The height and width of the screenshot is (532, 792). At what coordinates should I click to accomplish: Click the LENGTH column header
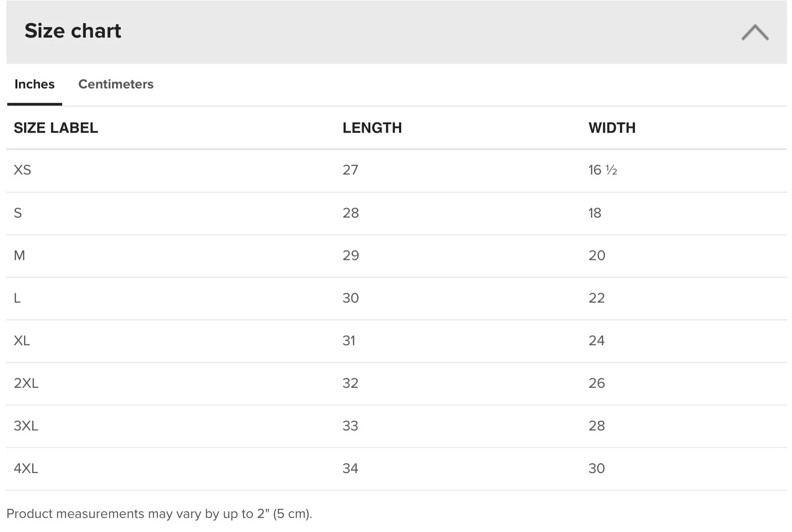click(372, 128)
